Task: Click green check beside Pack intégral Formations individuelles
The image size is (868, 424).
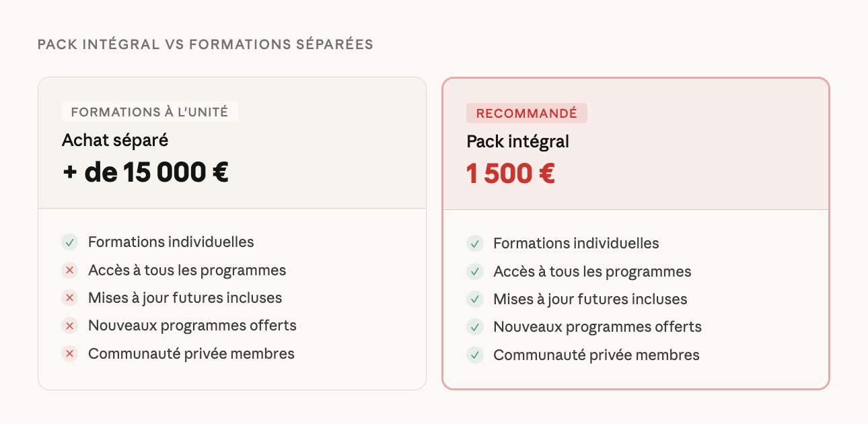Action: tap(475, 244)
